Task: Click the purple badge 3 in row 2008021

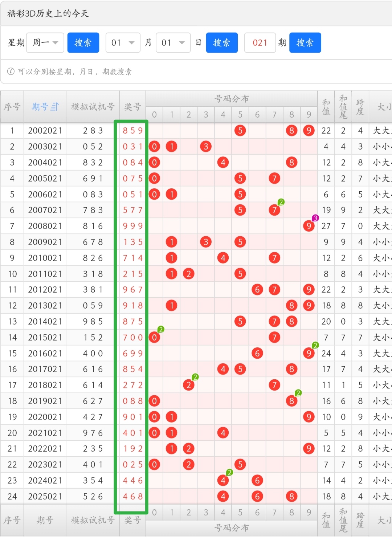Action: [315, 218]
